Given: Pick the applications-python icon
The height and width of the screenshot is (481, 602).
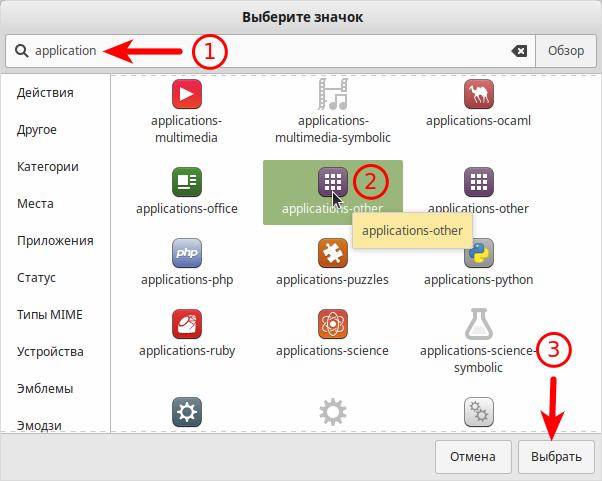Looking at the screenshot, I should click(478, 253).
